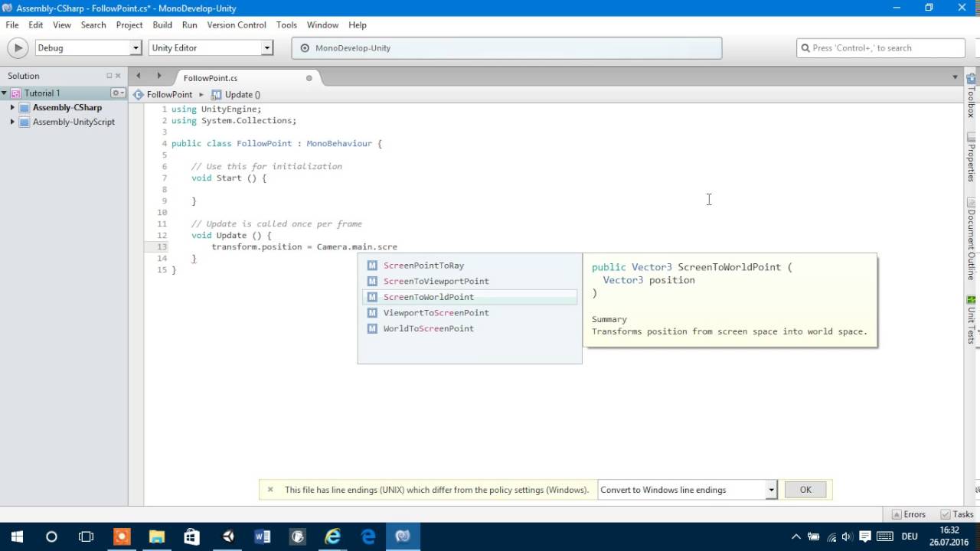
Task: Open the Search menu
Action: click(93, 24)
